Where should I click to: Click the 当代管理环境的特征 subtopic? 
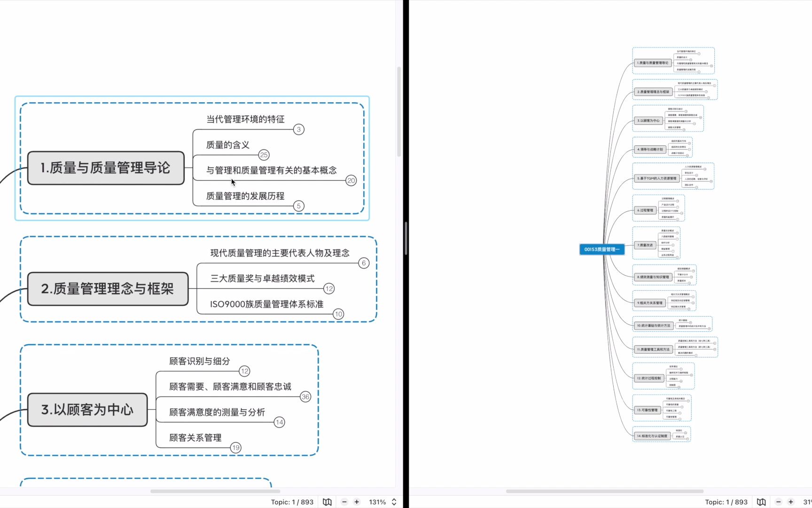click(x=245, y=119)
